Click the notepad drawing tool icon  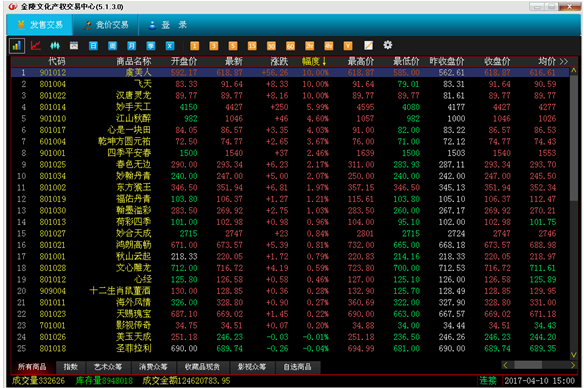368,45
